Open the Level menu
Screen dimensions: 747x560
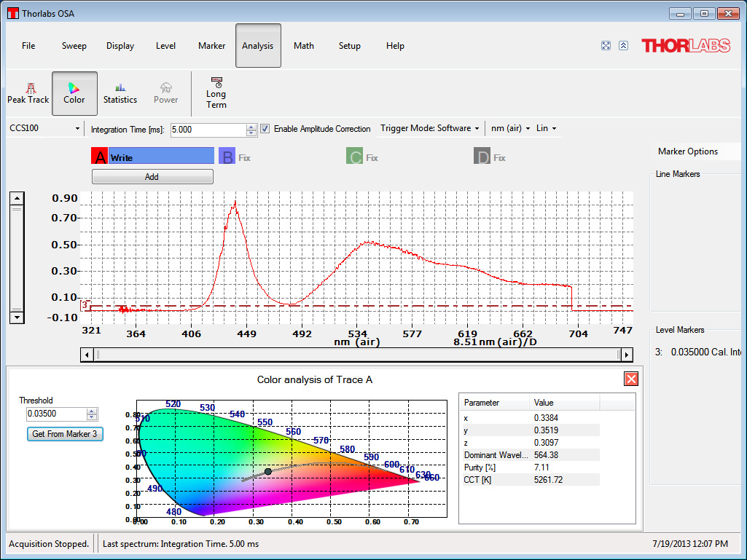[165, 46]
